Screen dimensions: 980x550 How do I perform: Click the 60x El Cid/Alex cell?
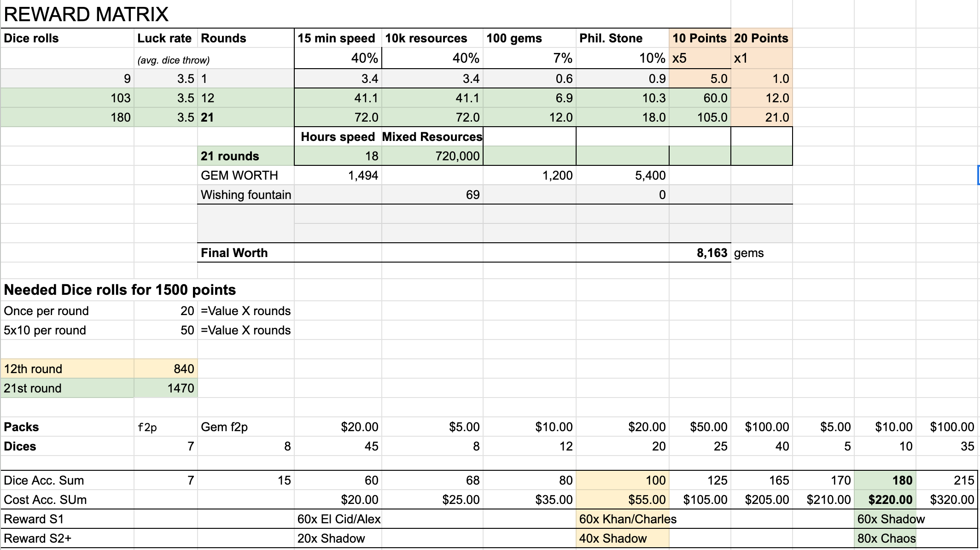338,519
